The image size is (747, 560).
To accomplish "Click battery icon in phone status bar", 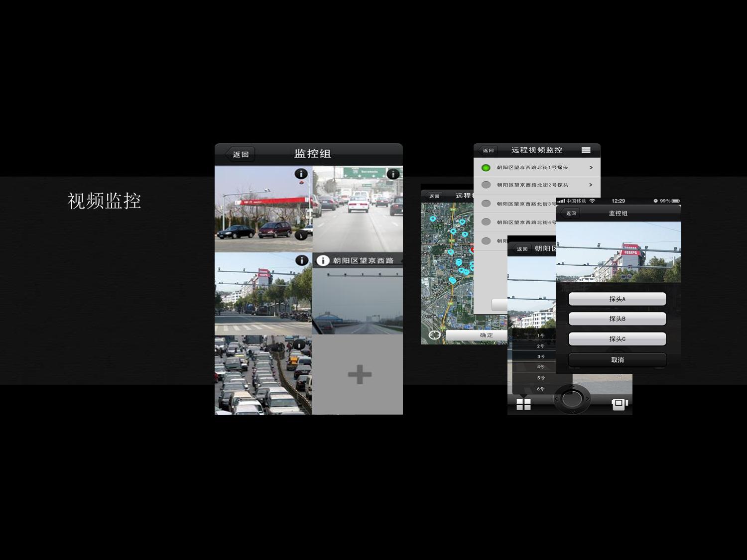I will (676, 201).
